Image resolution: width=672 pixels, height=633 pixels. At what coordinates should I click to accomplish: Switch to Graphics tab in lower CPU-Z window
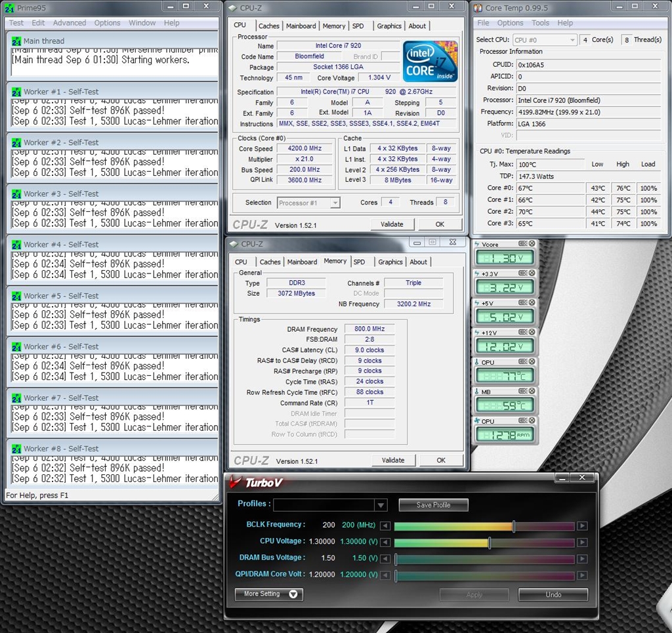(390, 262)
